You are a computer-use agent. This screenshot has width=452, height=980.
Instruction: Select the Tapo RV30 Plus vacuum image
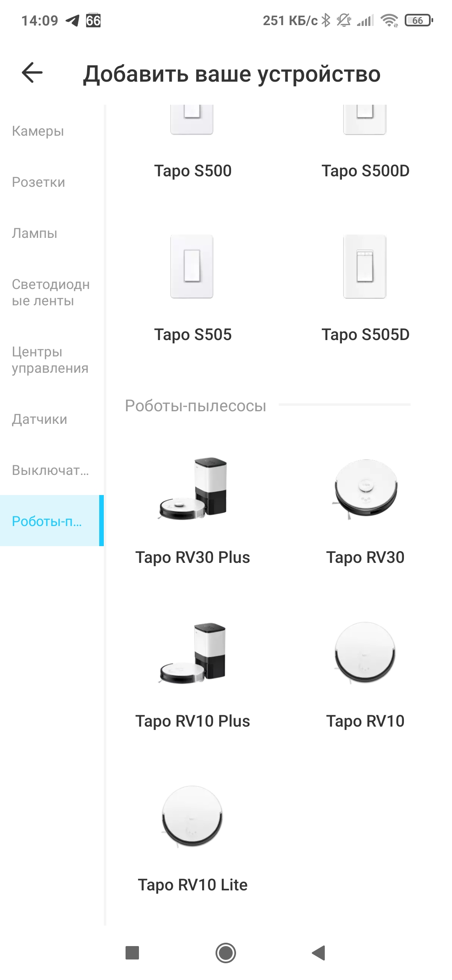point(193,489)
